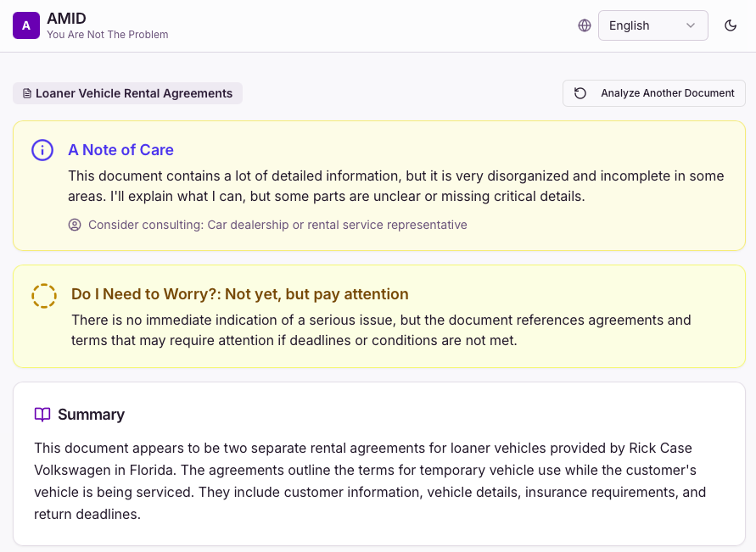The width and height of the screenshot is (756, 552).
Task: Click the AMID purple logo icon
Action: pyautogui.click(x=25, y=25)
